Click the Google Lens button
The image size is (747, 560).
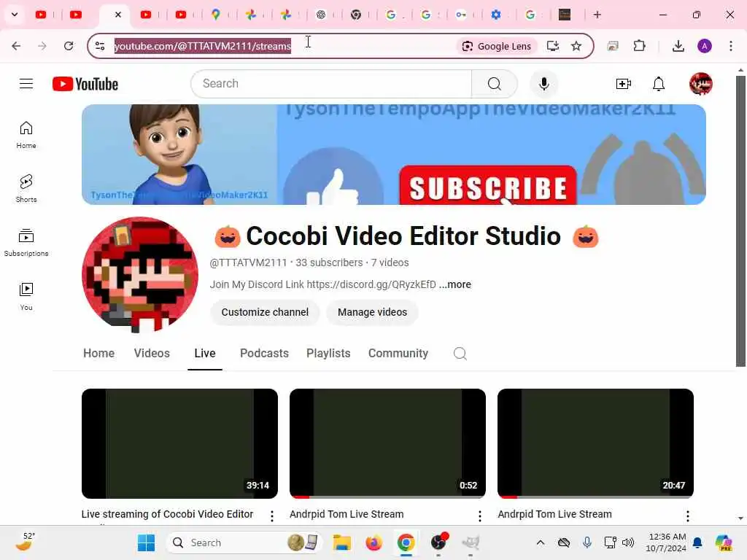click(x=496, y=46)
